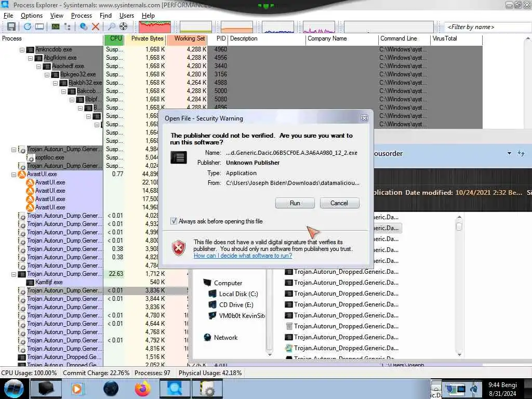Image resolution: width=532 pixels, height=399 pixels.
Task: Open the Process menu
Action: [82, 16]
